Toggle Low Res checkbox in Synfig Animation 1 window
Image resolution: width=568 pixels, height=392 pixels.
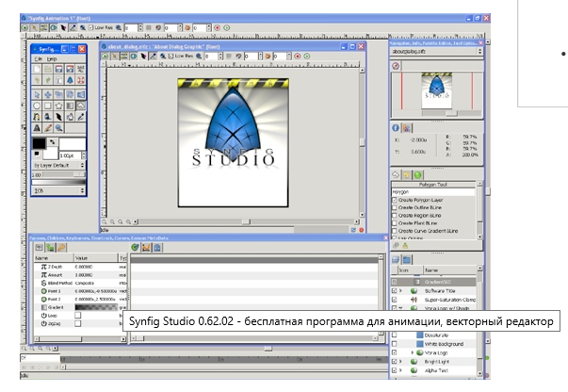click(91, 27)
